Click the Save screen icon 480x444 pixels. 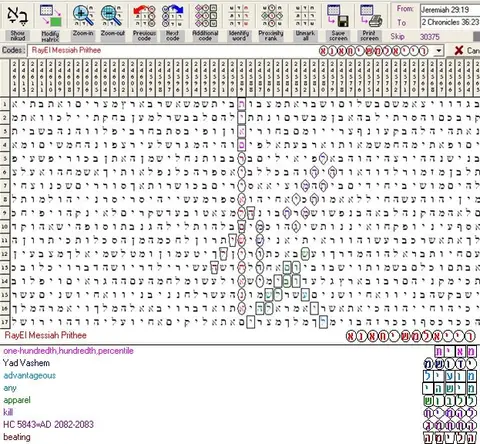tap(338, 16)
